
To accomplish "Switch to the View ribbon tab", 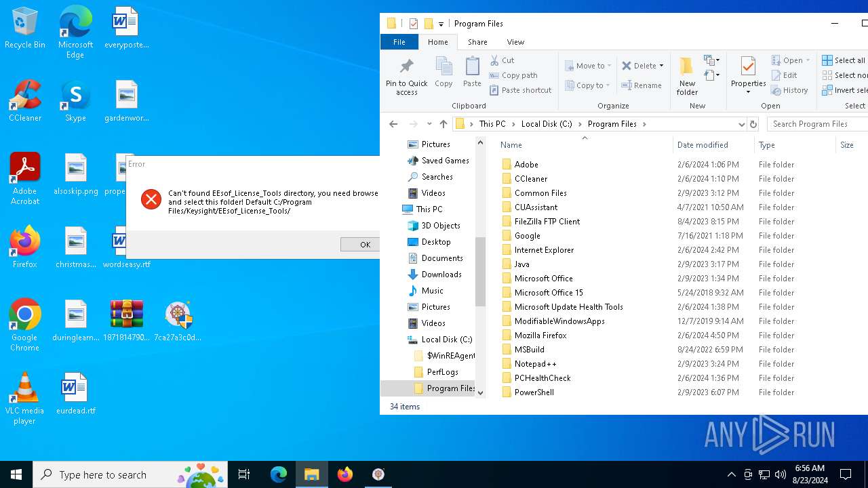I will [x=515, y=42].
